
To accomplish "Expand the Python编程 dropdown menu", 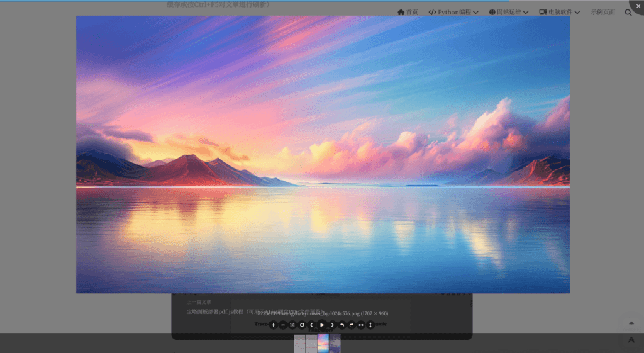I will pos(453,12).
